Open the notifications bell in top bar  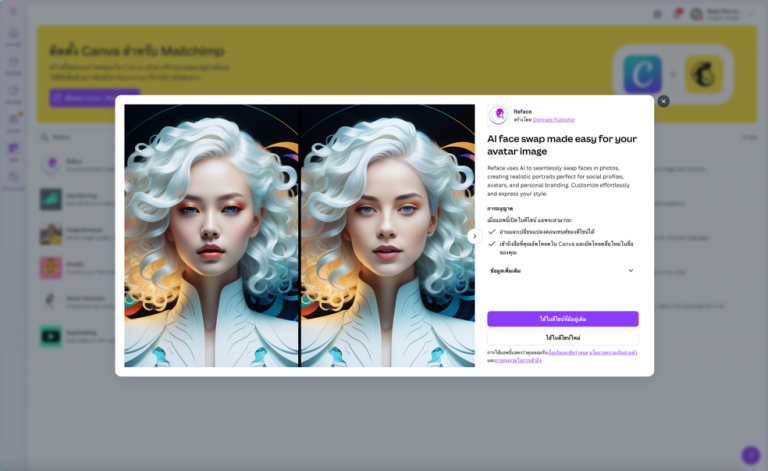[x=677, y=14]
